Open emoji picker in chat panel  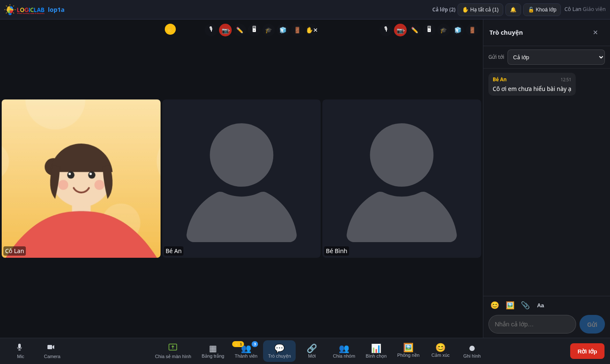(495, 305)
